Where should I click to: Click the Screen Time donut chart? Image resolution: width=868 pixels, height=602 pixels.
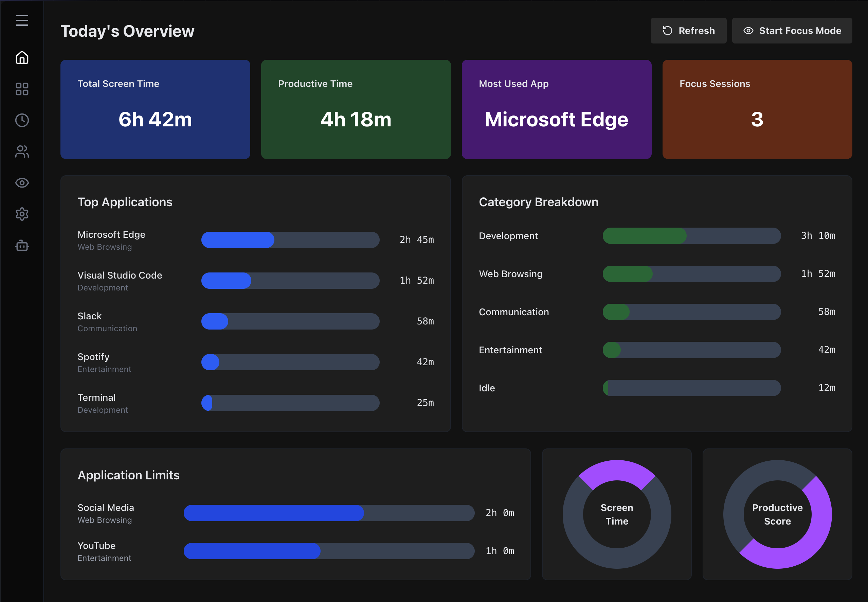(616, 514)
